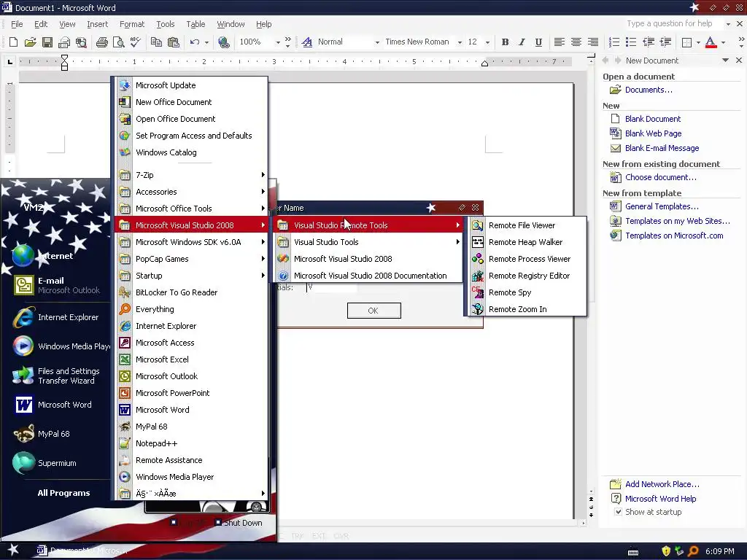Open Microsoft Visual Studio 2008 Documentation
This screenshot has height=560, width=747.
[368, 275]
